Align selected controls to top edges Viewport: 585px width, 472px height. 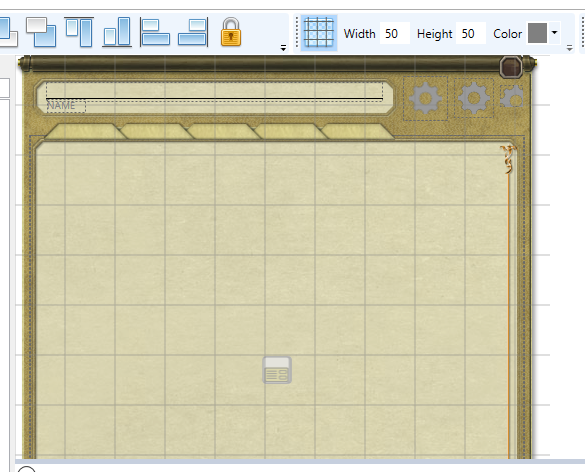pos(79,32)
